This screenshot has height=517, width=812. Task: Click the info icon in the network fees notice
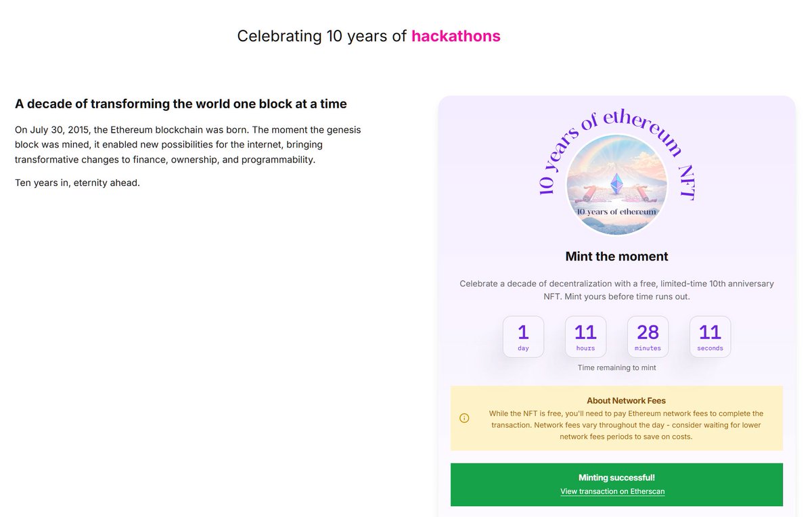[x=464, y=418]
